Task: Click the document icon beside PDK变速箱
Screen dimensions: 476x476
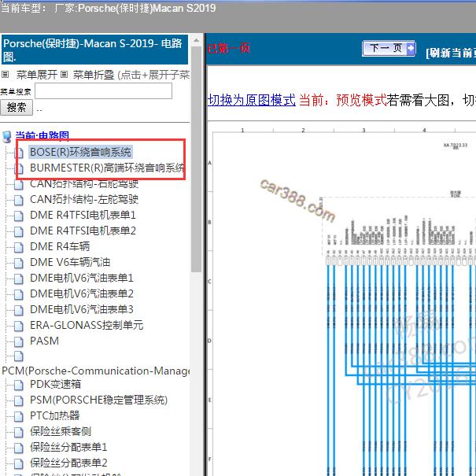Action: pos(19,385)
